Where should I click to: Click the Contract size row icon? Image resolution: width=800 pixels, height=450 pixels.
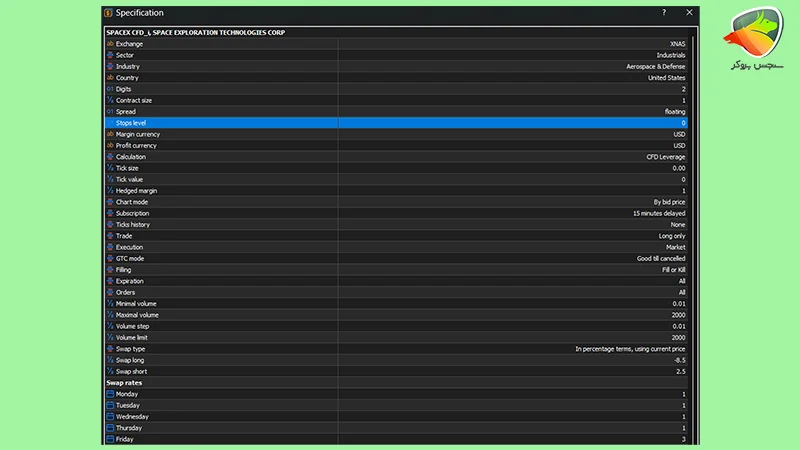pos(110,100)
